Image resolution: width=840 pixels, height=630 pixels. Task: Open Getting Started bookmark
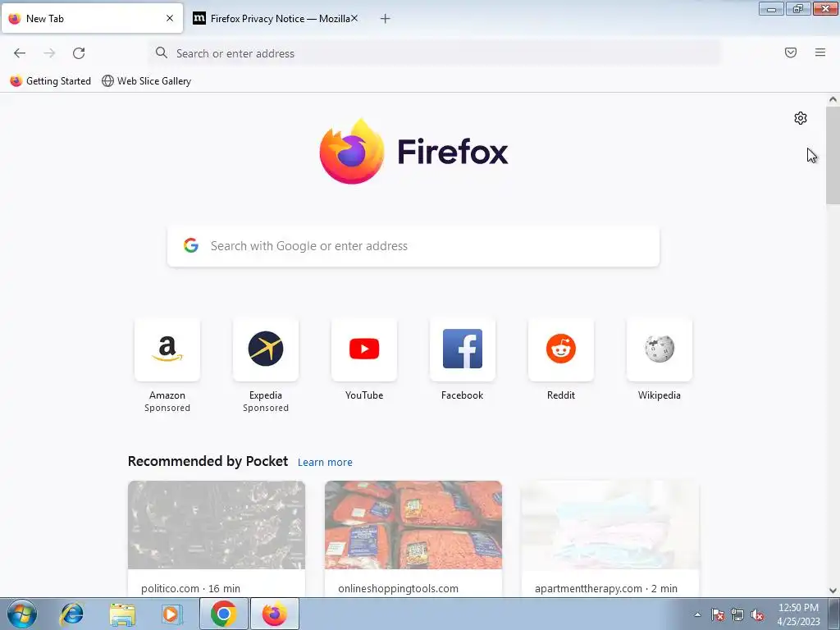pyautogui.click(x=50, y=81)
